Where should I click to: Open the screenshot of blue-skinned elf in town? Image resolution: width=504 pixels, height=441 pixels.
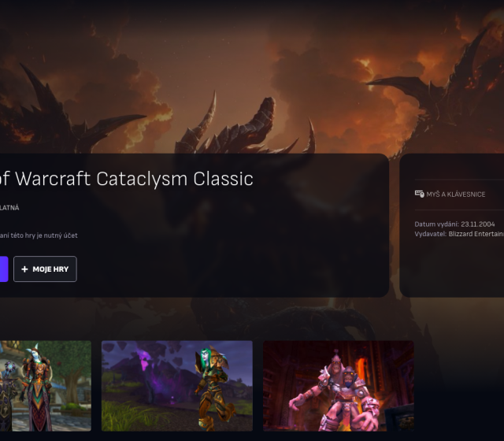pyautogui.click(x=46, y=386)
